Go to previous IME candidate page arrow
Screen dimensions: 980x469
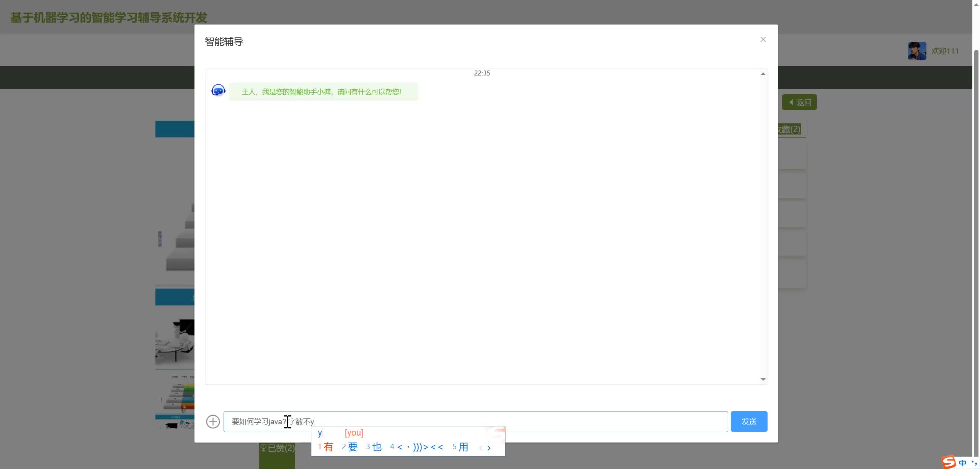[x=480, y=448]
